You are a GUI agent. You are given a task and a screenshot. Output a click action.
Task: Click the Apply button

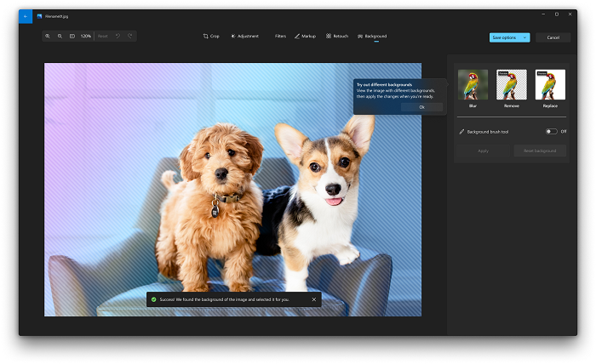click(483, 151)
